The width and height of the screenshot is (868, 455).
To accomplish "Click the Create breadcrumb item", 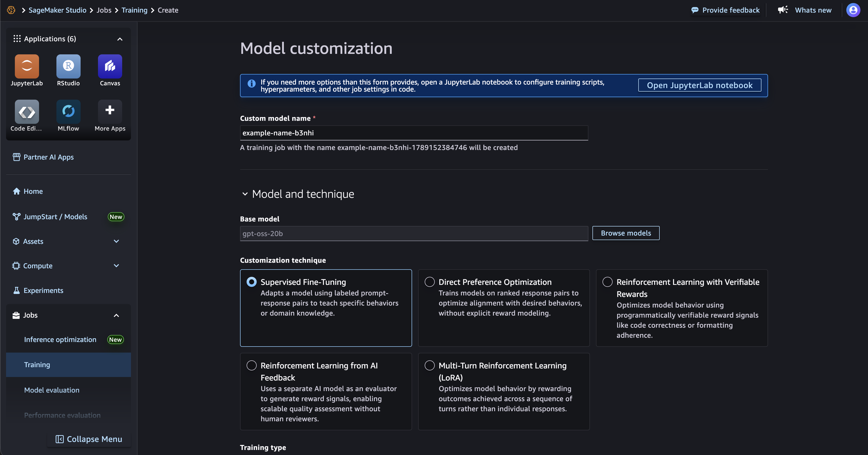I will tap(168, 10).
